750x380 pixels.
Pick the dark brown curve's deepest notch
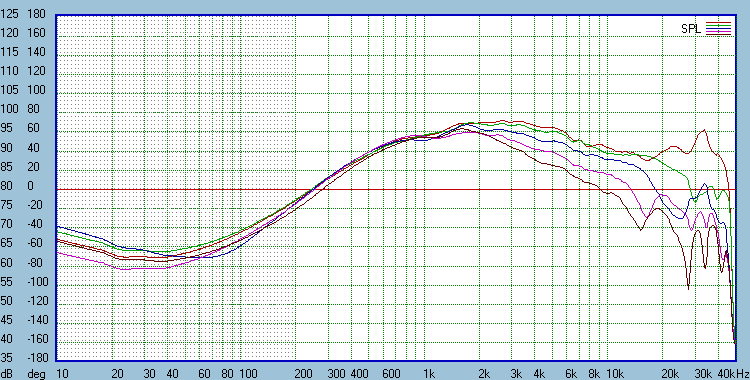tap(688, 289)
